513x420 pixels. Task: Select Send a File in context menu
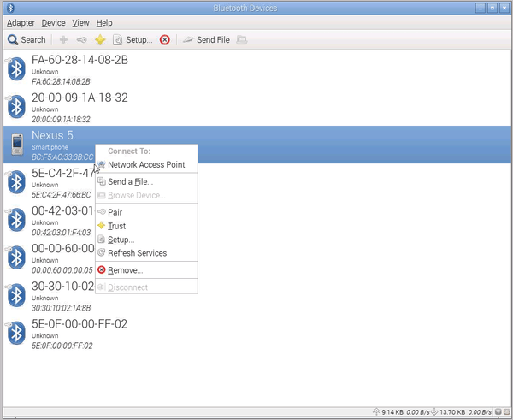[130, 181]
